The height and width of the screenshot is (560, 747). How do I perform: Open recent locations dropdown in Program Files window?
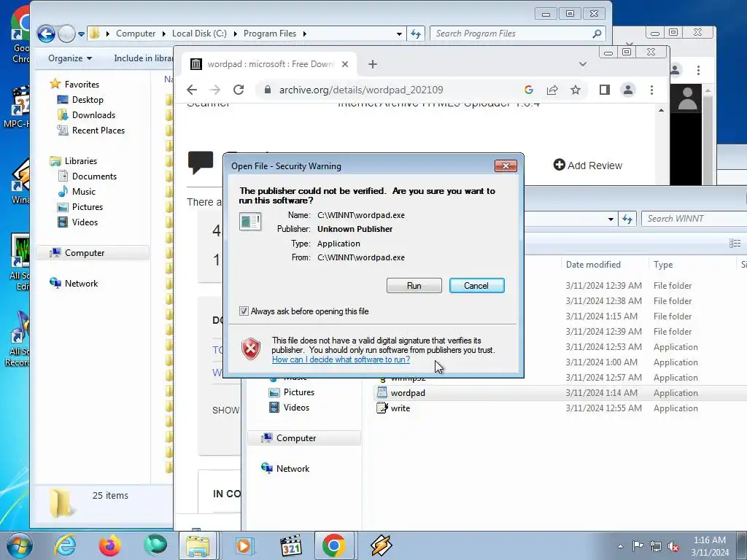coord(81,34)
